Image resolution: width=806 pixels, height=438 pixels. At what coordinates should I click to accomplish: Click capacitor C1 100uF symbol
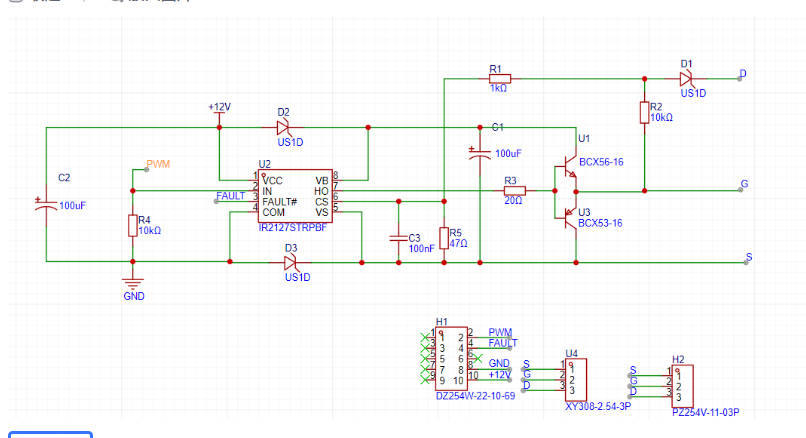click(479, 153)
